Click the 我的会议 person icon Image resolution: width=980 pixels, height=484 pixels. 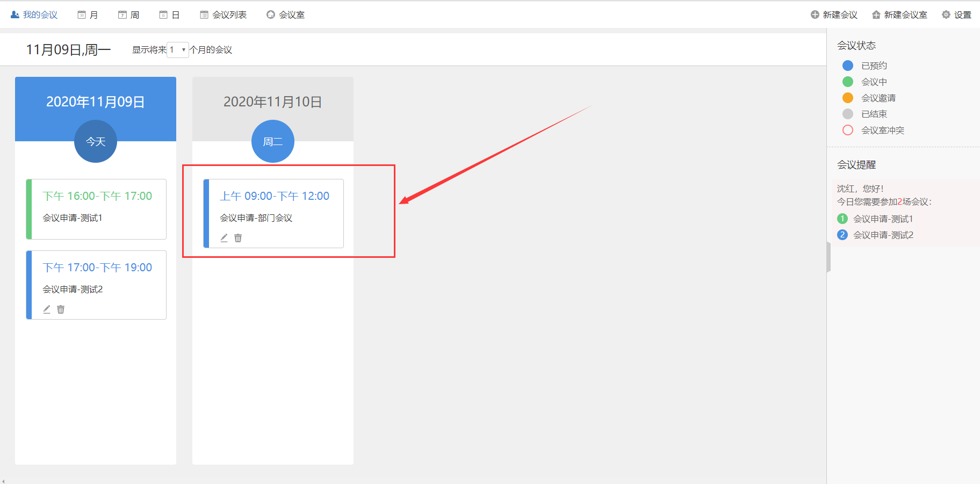(x=15, y=15)
